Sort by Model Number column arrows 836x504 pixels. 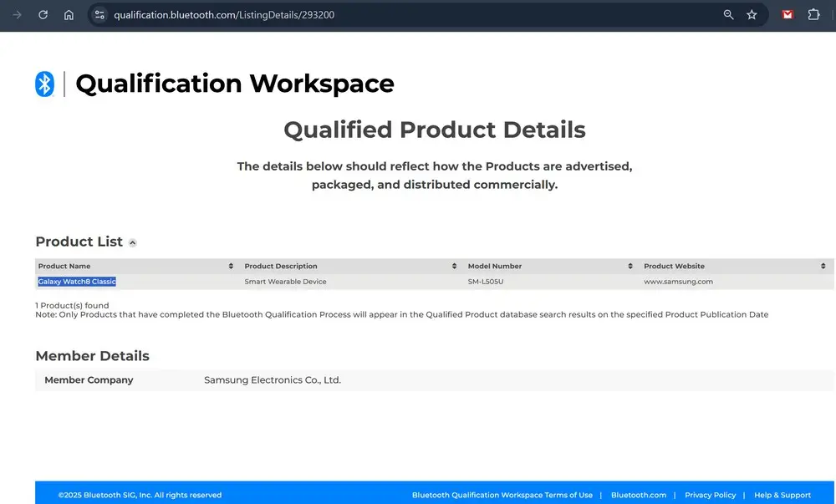(x=630, y=266)
